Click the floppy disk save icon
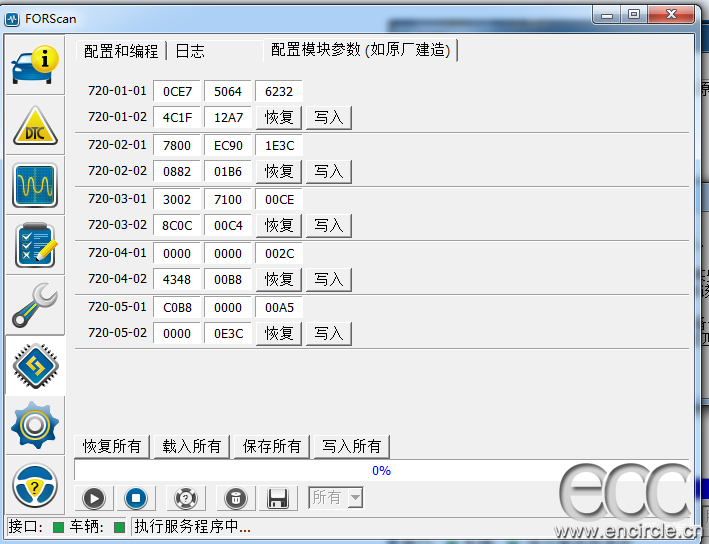The image size is (709, 544). (279, 498)
